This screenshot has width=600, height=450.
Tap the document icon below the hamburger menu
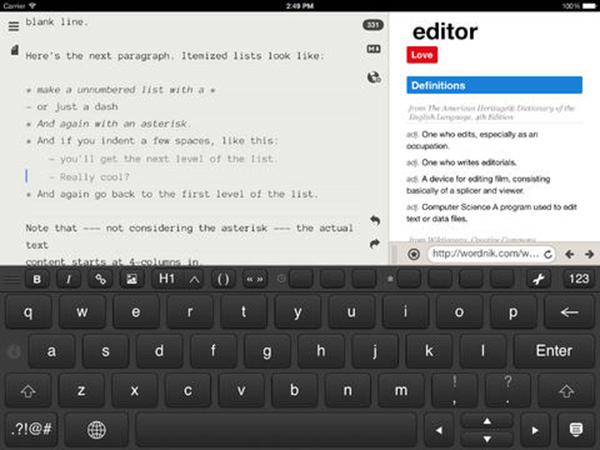15,50
